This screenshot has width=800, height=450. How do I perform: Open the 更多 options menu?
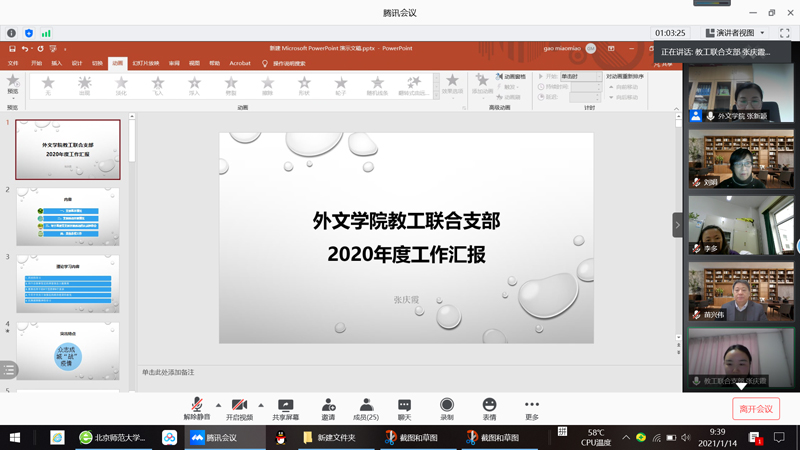531,404
